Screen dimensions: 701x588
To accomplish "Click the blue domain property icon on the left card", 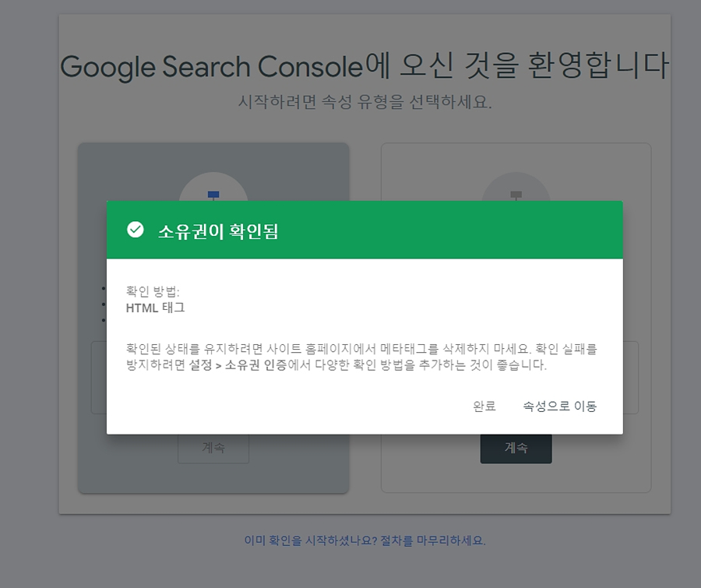I will tap(213, 195).
